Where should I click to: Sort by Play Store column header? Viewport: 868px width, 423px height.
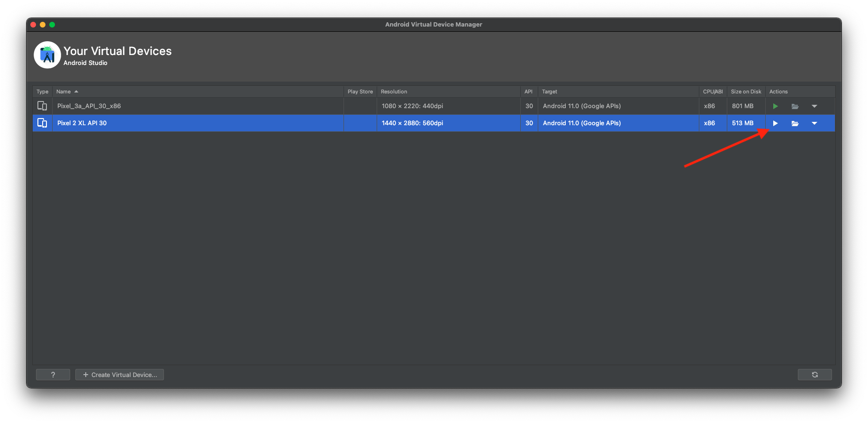(360, 92)
